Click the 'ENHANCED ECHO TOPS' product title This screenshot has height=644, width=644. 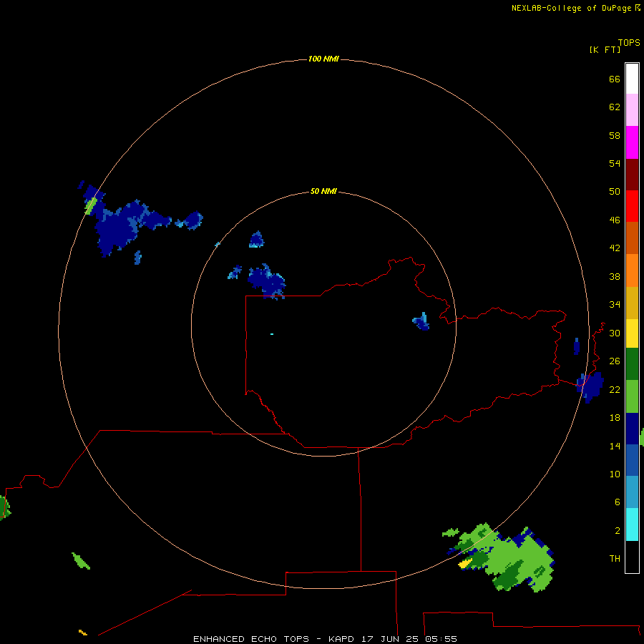(250, 639)
